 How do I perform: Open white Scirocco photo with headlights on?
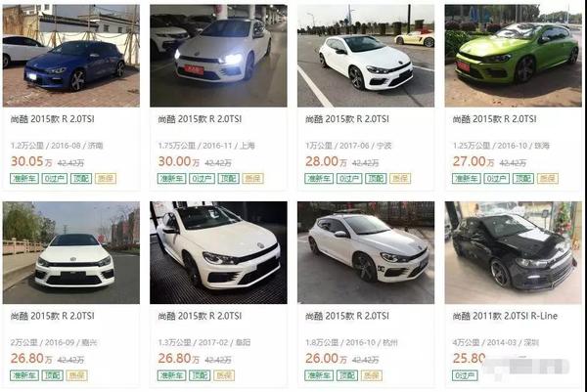[218, 56]
